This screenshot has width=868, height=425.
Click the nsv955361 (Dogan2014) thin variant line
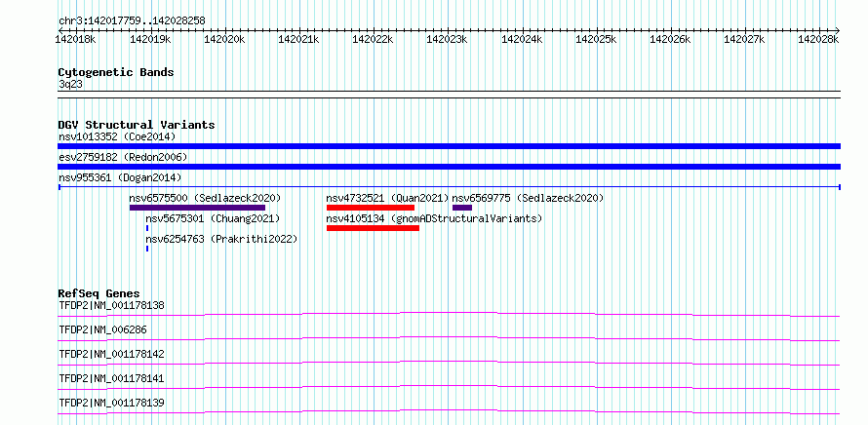coord(449,187)
